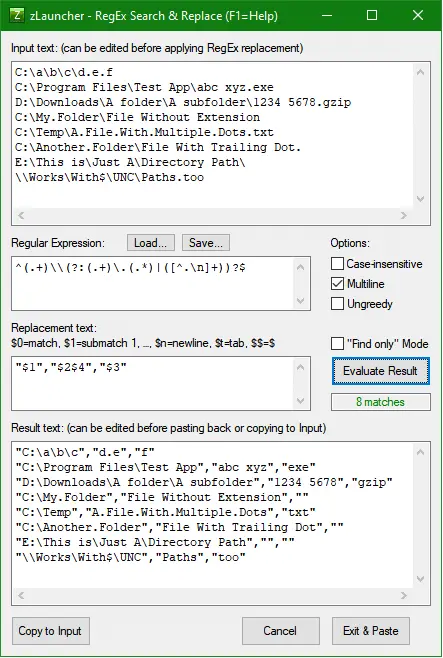Enable the Case-insensitive checkbox
The image size is (443, 658).
(x=337, y=264)
